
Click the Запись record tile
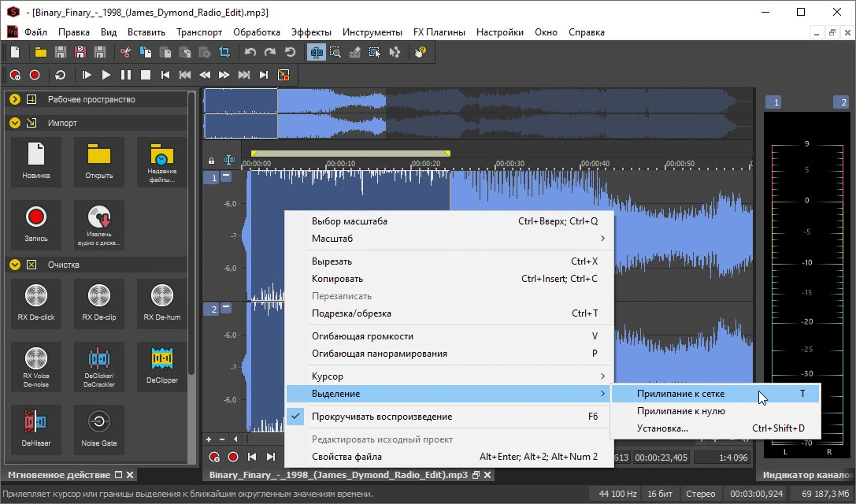[36, 224]
